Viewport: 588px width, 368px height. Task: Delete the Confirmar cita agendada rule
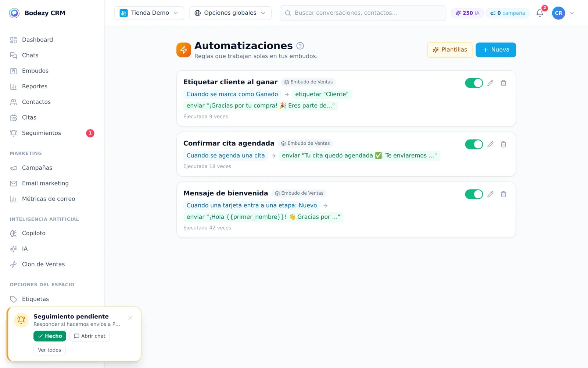[x=503, y=144]
